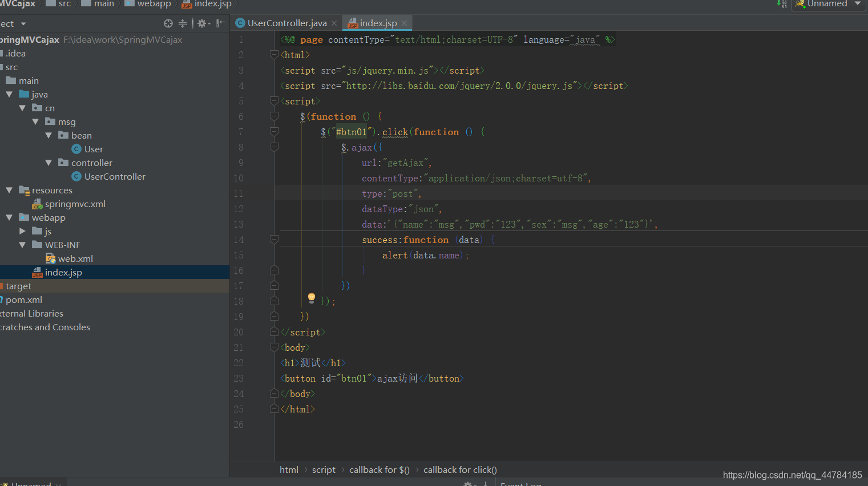Select index.jsp in project tree
This screenshot has height=486, width=868.
tap(63, 273)
